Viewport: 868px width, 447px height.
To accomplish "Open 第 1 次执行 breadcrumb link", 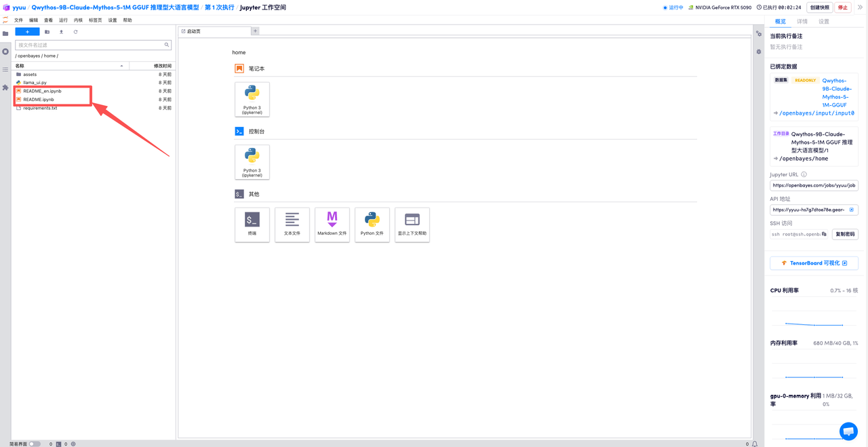I will [x=220, y=7].
